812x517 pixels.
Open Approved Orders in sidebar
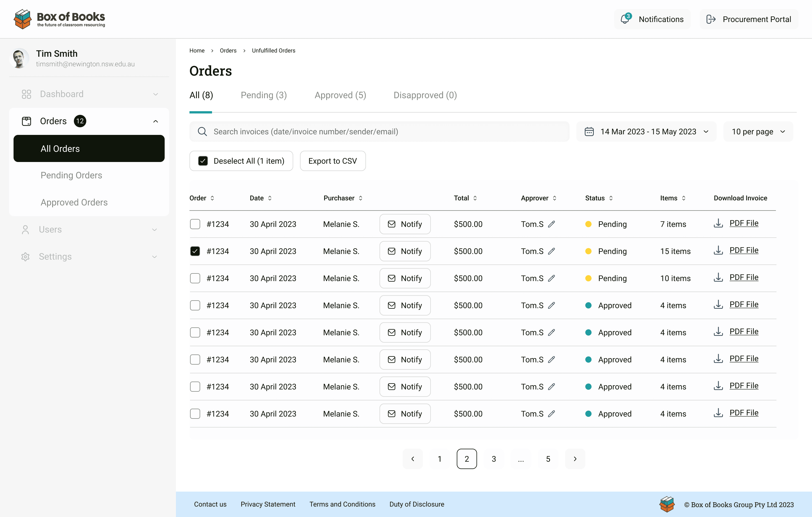(x=74, y=202)
